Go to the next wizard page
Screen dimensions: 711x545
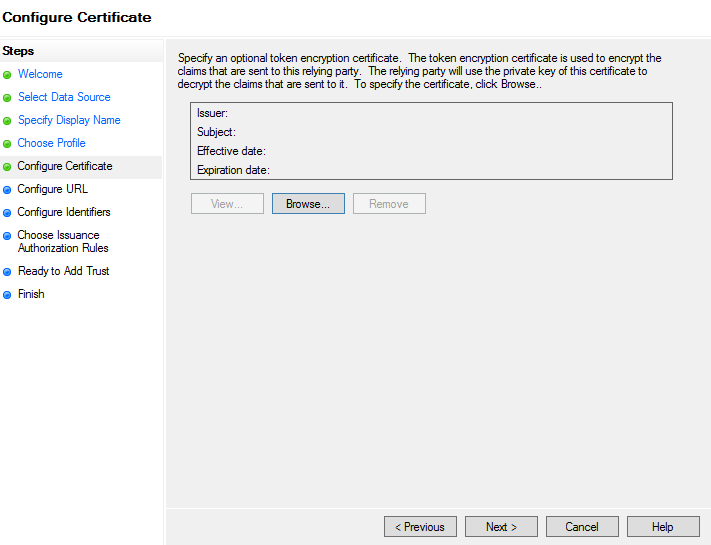[x=501, y=526]
